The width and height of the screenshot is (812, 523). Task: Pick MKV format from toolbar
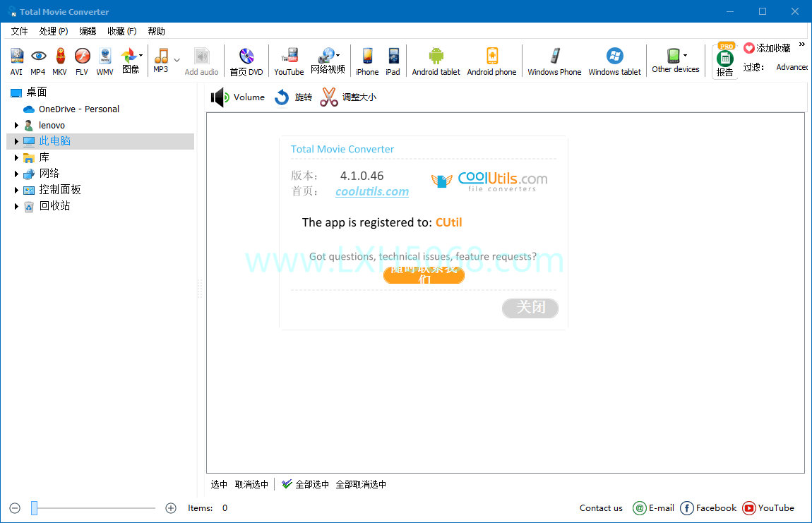pyautogui.click(x=59, y=61)
